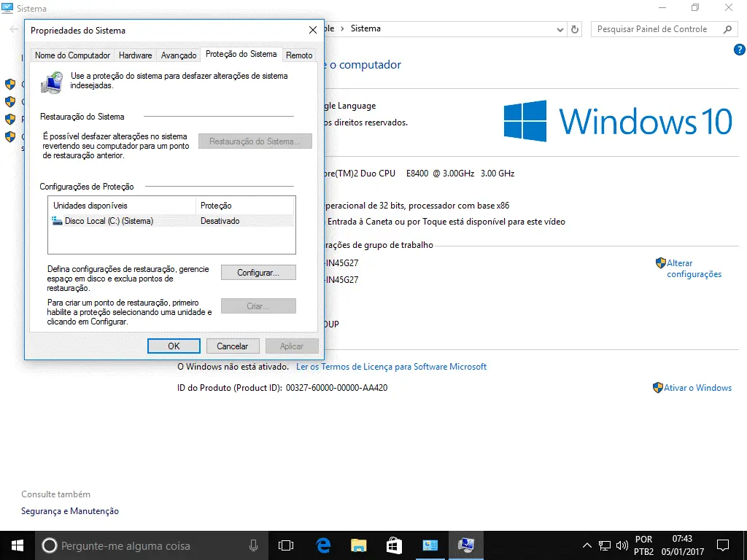Click the second shield icon in left sidebar

point(10,102)
